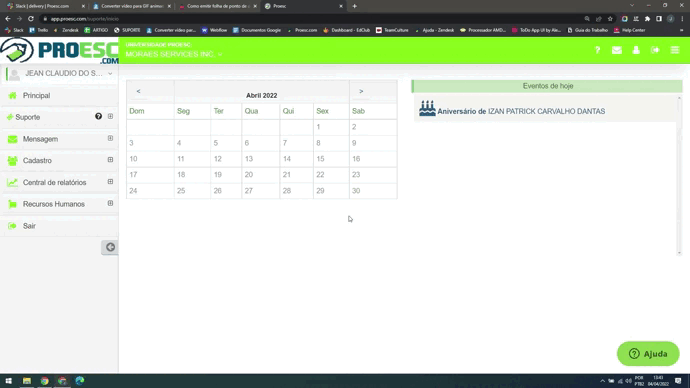
Task: Go to next month in calendar
Action: tap(361, 92)
